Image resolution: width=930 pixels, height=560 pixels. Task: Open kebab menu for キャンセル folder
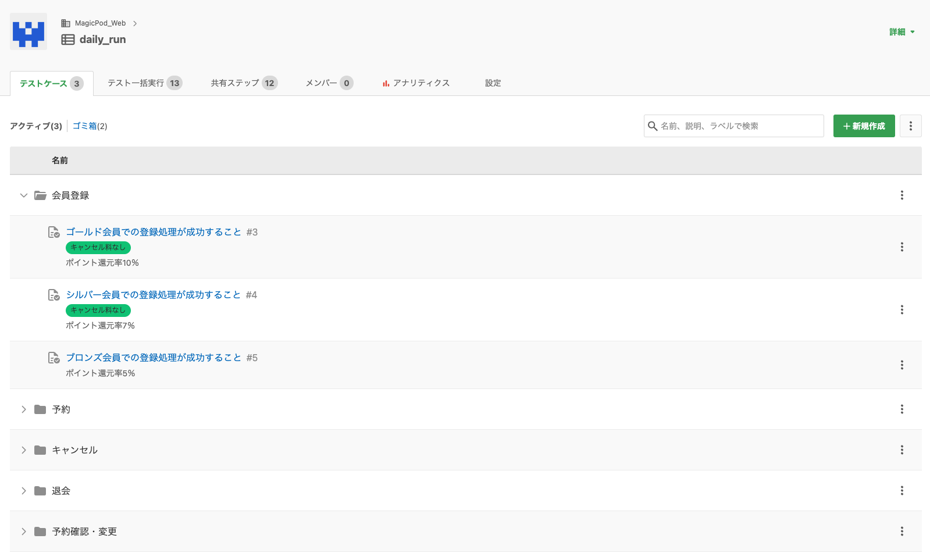tap(902, 450)
